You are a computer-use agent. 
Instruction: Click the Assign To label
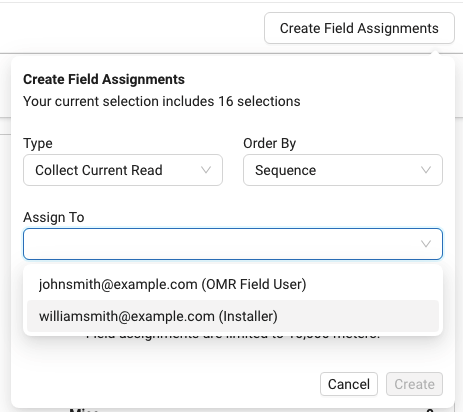point(54,217)
